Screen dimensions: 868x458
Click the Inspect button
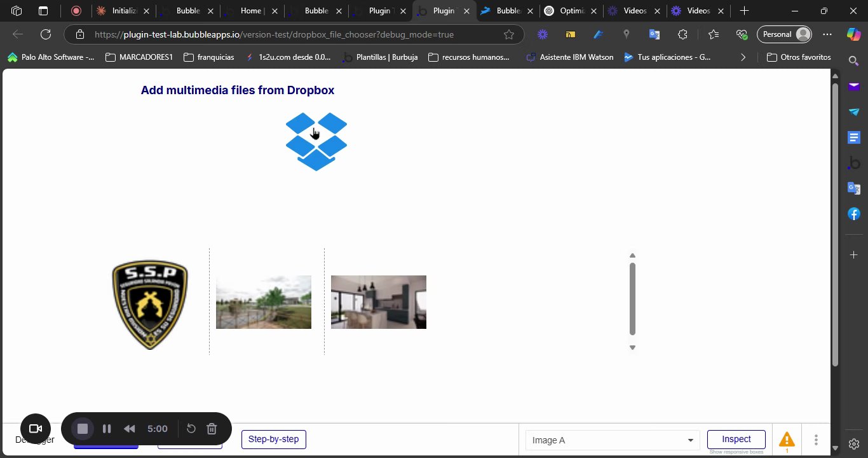736,440
